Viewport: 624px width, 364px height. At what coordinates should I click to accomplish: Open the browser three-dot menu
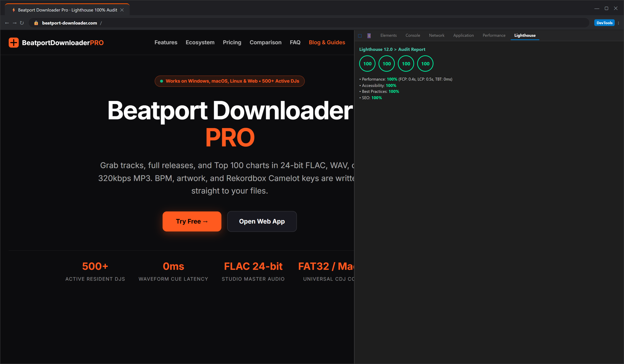coord(619,23)
